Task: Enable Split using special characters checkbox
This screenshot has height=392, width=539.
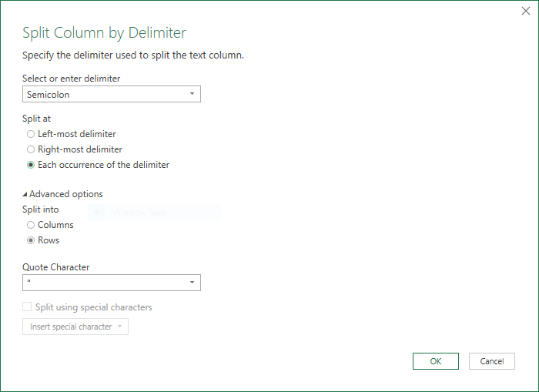Action: click(27, 307)
